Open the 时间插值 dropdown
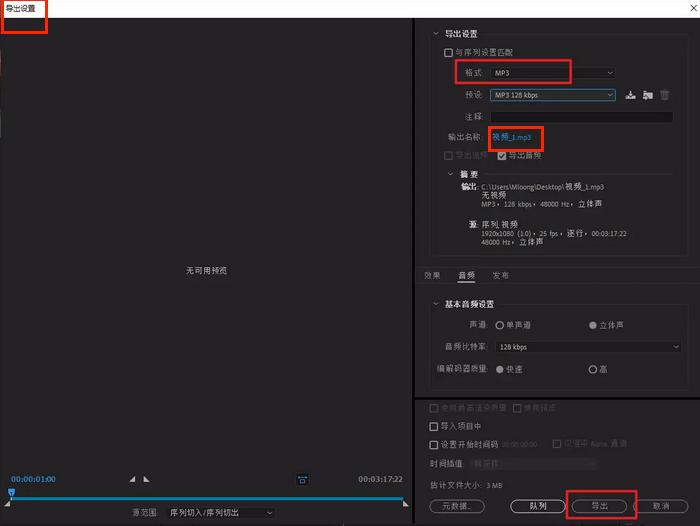 [534, 464]
